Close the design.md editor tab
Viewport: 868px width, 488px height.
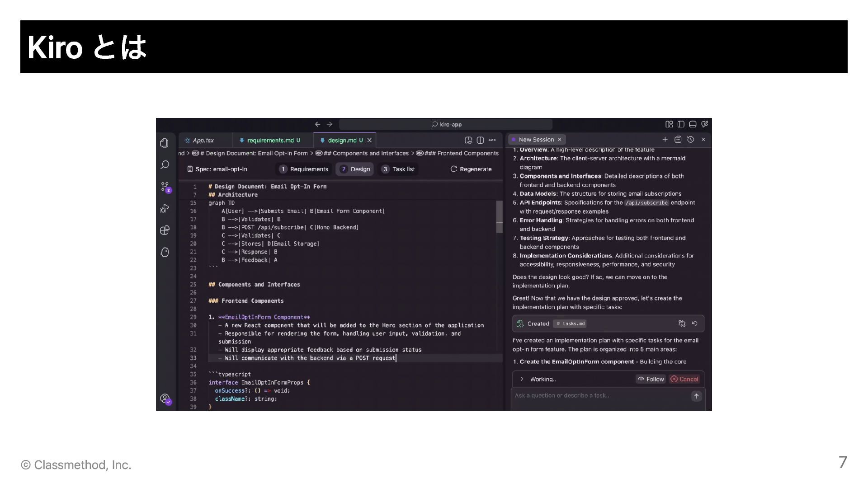370,141
